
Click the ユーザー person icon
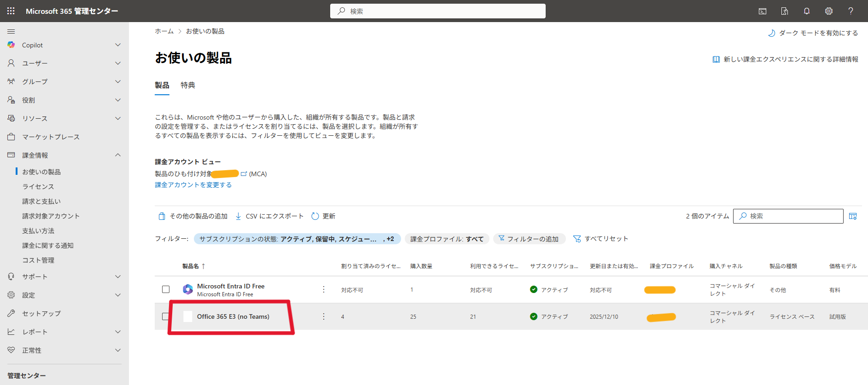point(11,63)
